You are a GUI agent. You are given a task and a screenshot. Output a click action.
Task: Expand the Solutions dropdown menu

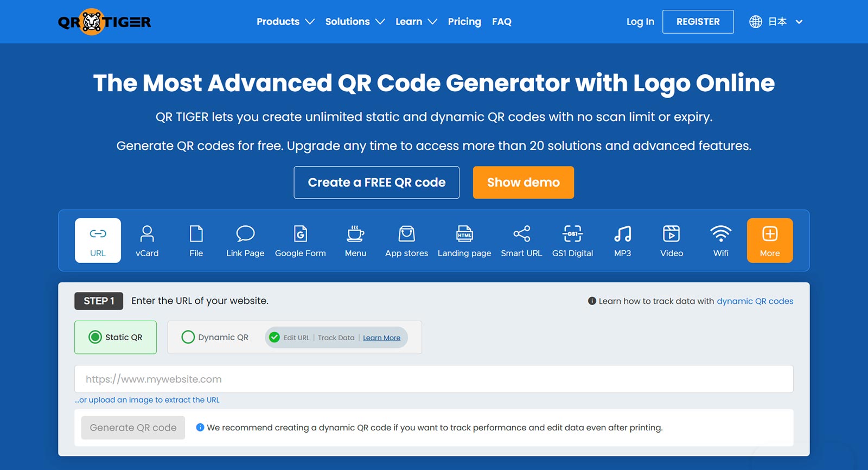355,22
